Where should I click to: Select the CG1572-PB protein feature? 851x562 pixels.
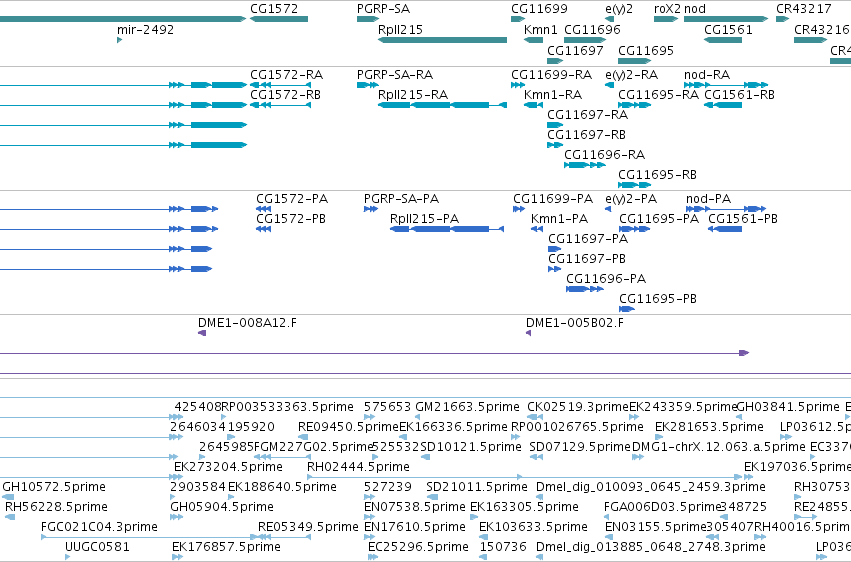coord(264,229)
